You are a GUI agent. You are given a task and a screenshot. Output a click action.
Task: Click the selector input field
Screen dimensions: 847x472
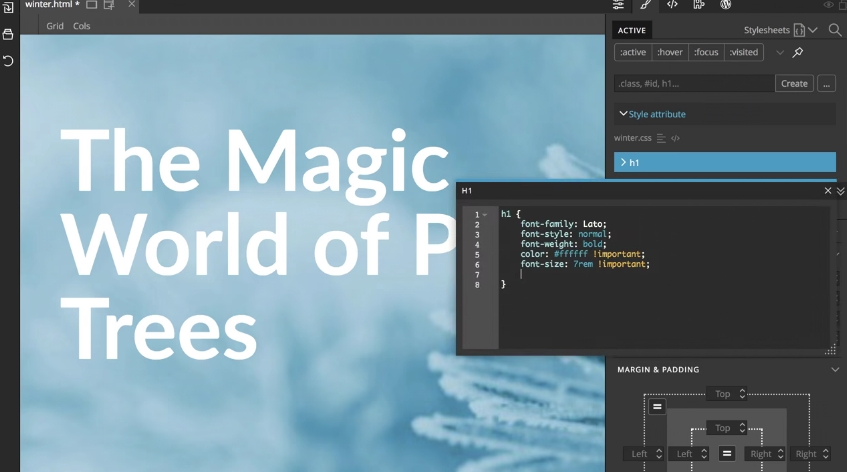(692, 84)
